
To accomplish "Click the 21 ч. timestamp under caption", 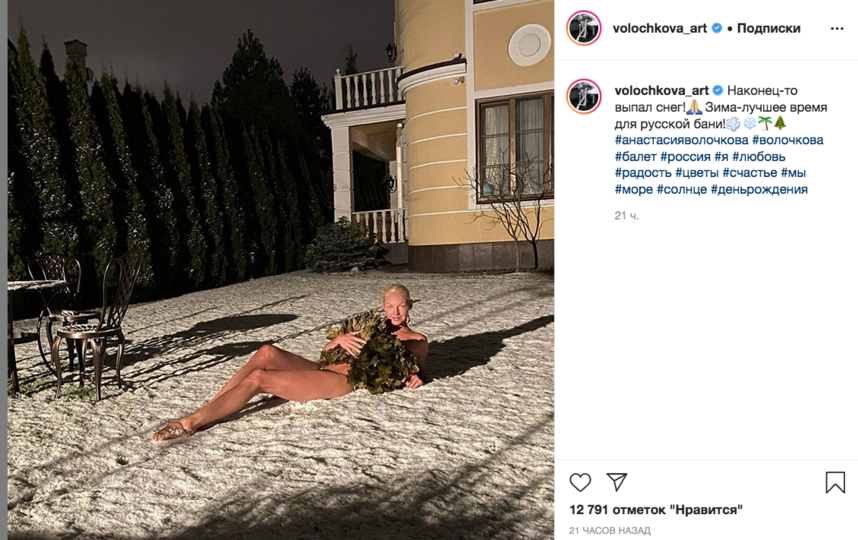I will (627, 216).
